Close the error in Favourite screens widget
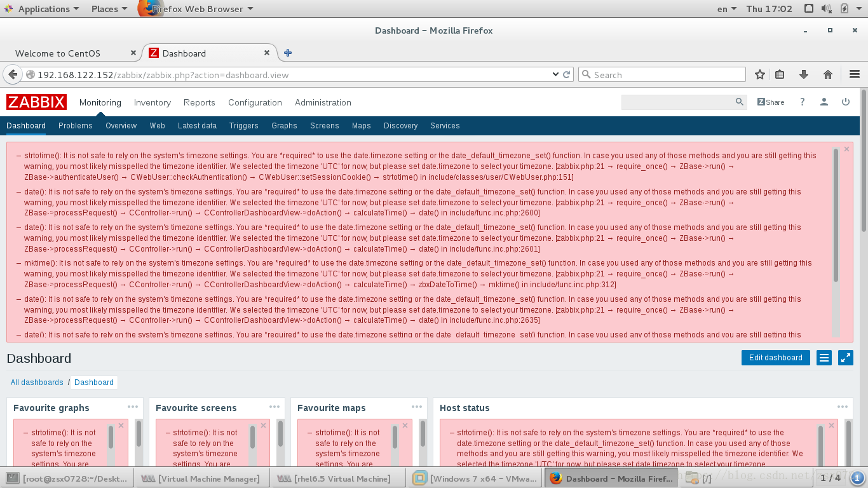Image resolution: width=868 pixels, height=488 pixels. click(x=264, y=426)
